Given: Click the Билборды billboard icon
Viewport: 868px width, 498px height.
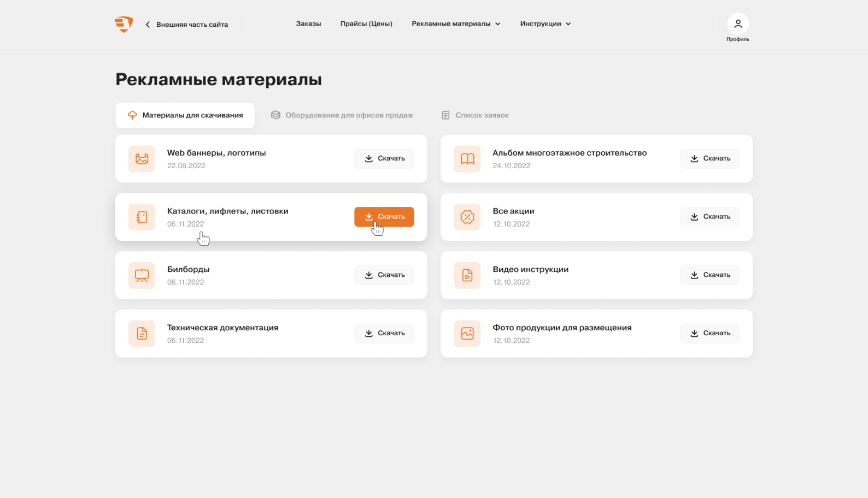Looking at the screenshot, I should click(142, 275).
